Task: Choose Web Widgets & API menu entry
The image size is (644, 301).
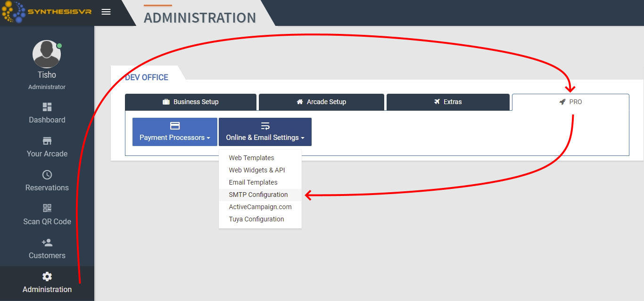Action: [260, 170]
